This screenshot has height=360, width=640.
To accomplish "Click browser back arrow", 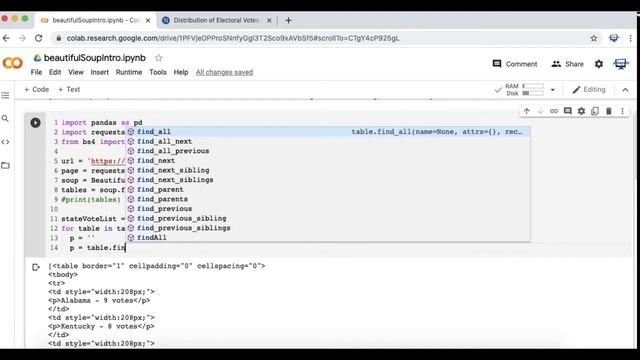I will tap(6, 38).
